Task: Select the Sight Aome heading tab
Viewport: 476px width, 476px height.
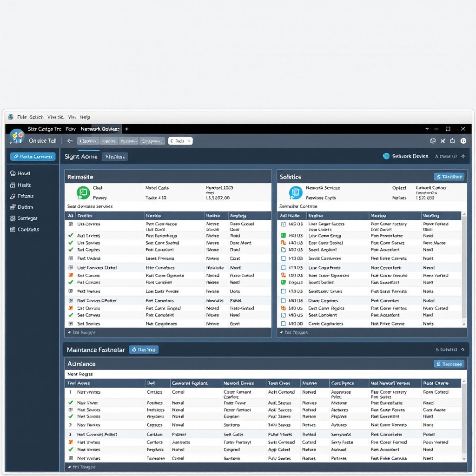Action: point(81,157)
